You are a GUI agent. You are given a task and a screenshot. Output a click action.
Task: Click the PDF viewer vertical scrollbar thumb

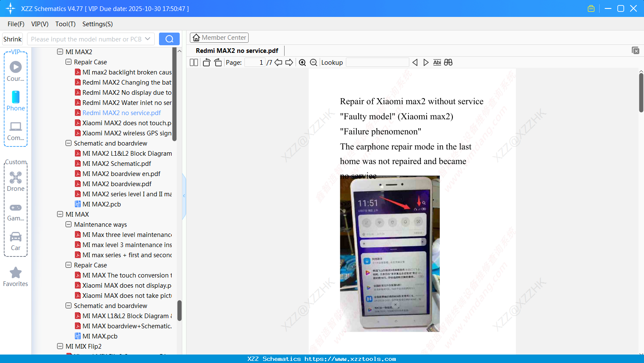tap(641, 93)
